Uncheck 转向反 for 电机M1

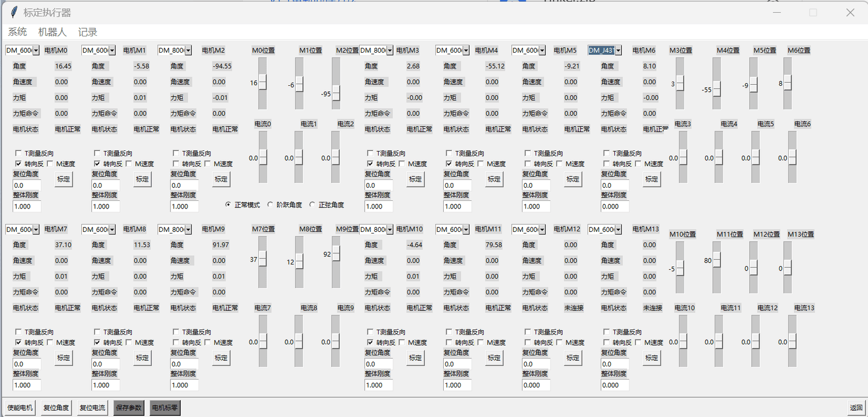97,163
